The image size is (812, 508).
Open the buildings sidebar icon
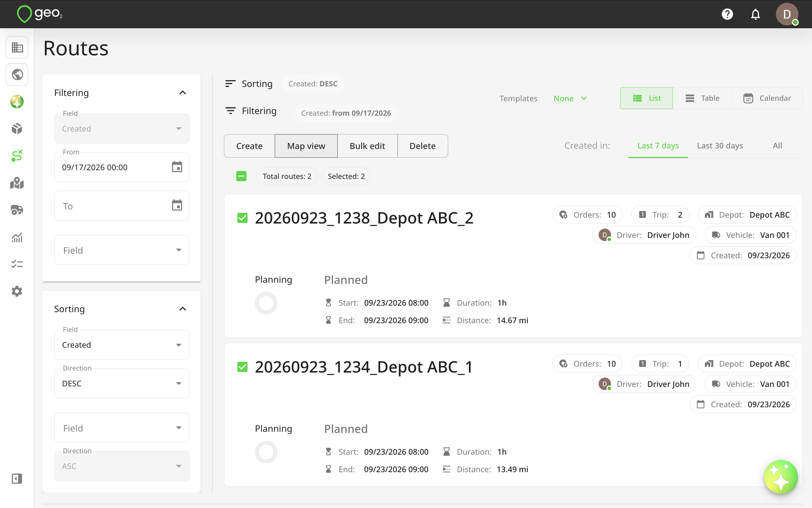17,47
